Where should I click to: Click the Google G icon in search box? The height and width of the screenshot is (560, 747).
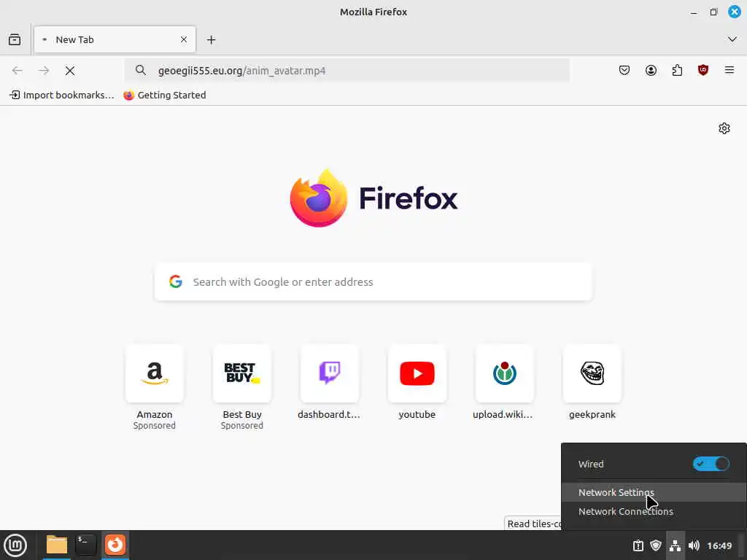(176, 281)
